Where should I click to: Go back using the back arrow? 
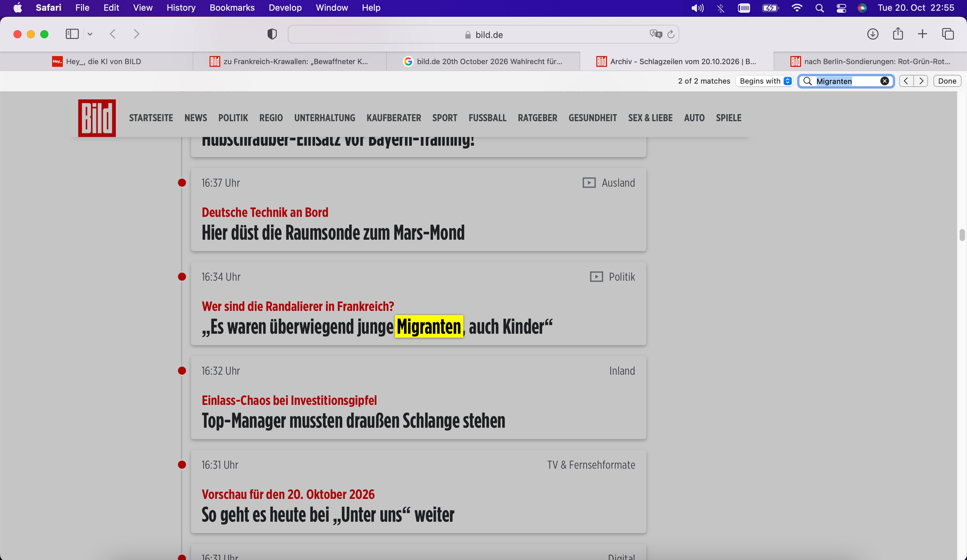(113, 34)
